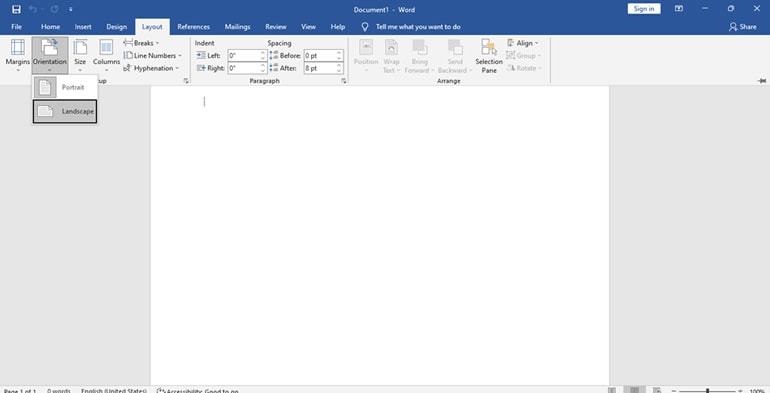This screenshot has width=770, height=393.
Task: Click the zoom slider handle in status bar
Action: 707,391
